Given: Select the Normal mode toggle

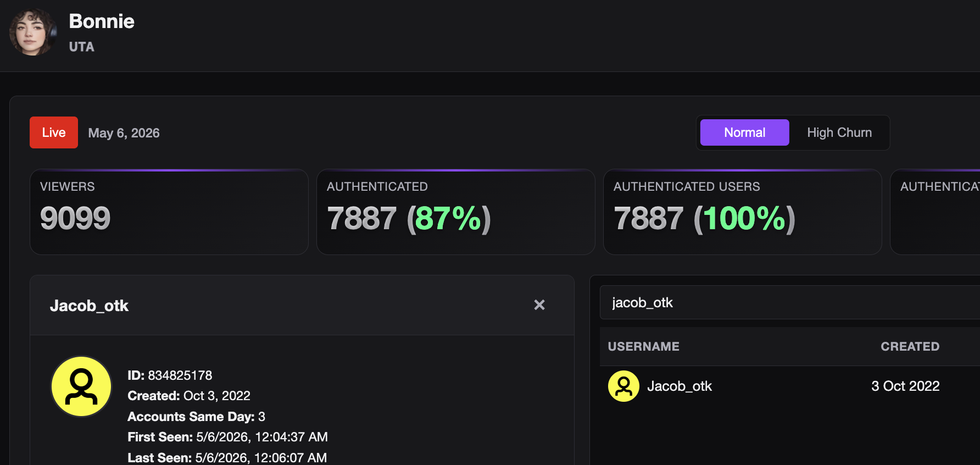Looking at the screenshot, I should click(744, 132).
